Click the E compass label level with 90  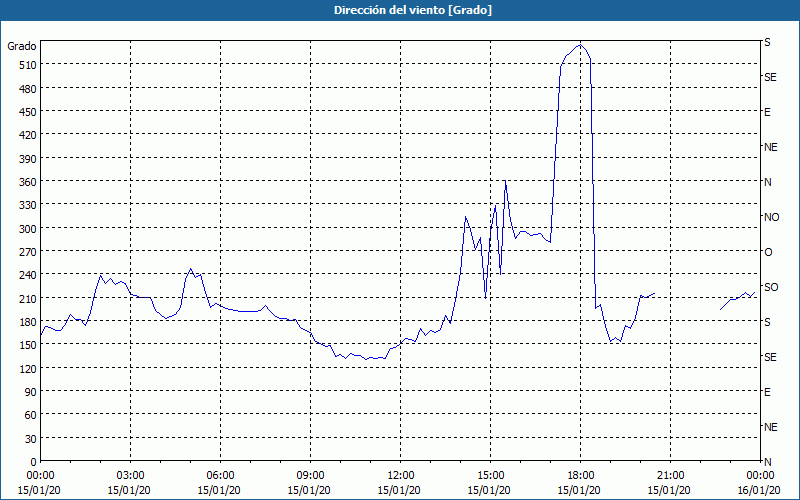click(767, 392)
